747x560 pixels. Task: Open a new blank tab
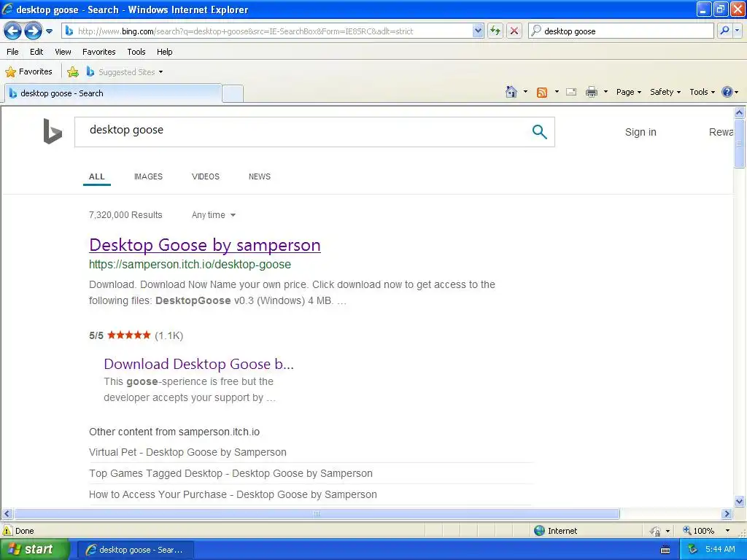233,93
